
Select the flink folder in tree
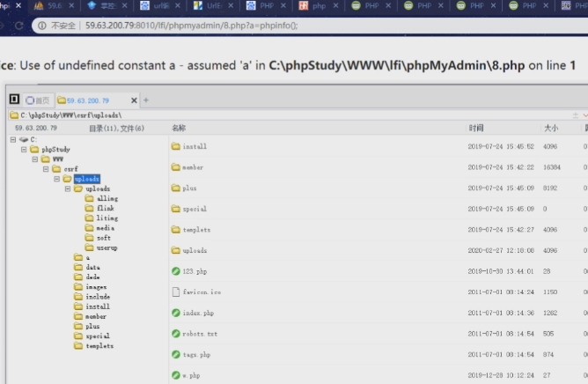100,208
